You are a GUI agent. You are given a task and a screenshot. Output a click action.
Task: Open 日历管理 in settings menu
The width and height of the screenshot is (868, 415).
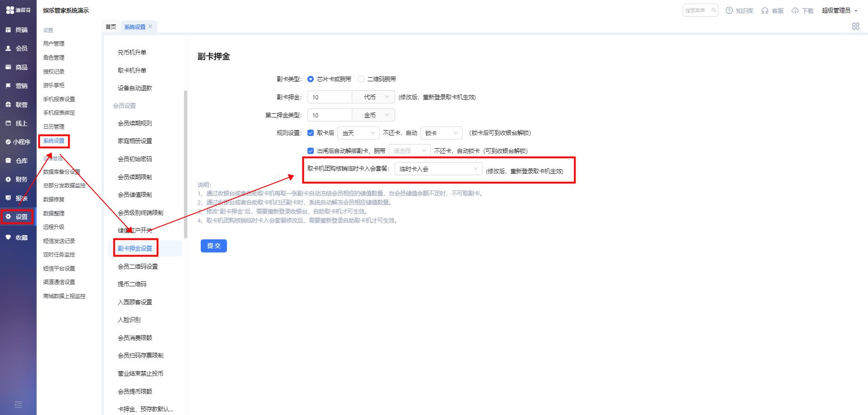(54, 127)
